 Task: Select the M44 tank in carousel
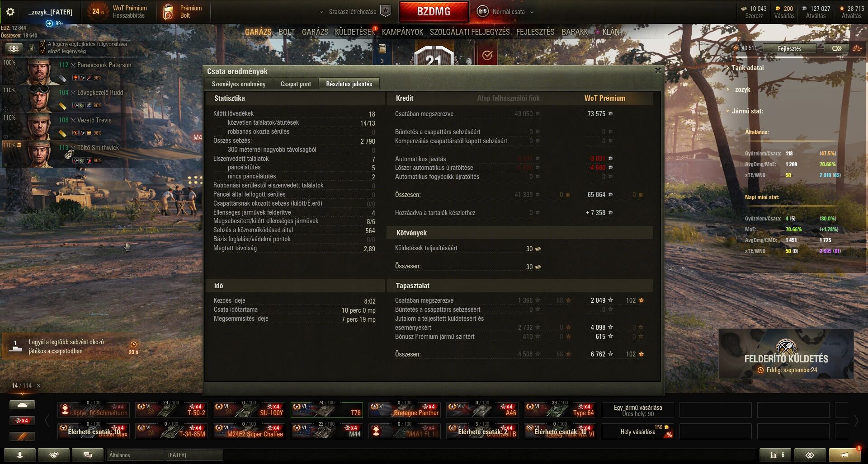pyautogui.click(x=327, y=431)
